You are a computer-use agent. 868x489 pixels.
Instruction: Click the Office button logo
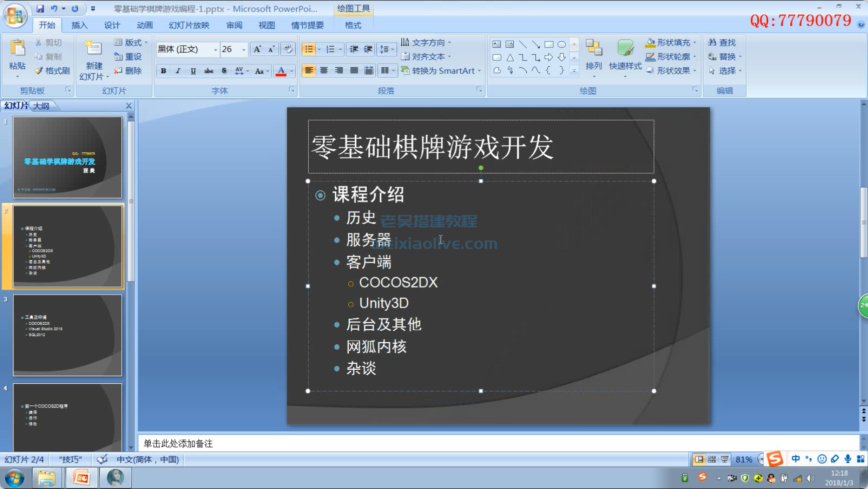(x=15, y=16)
